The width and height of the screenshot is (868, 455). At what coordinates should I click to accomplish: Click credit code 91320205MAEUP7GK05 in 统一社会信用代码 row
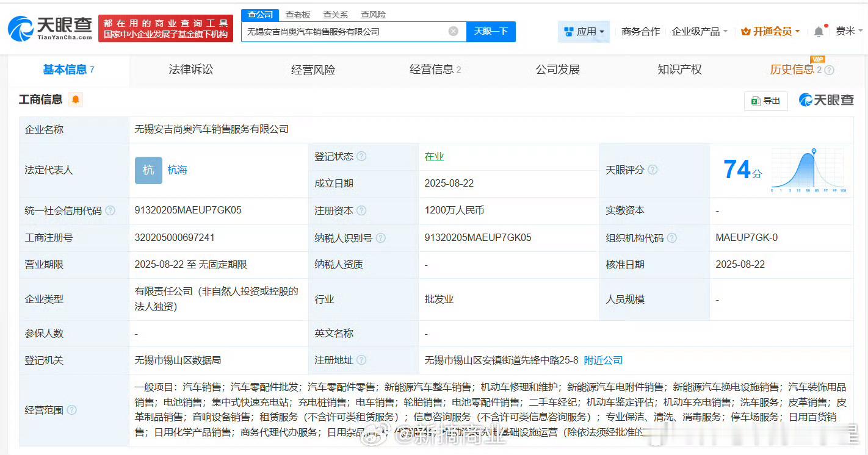tap(188, 210)
